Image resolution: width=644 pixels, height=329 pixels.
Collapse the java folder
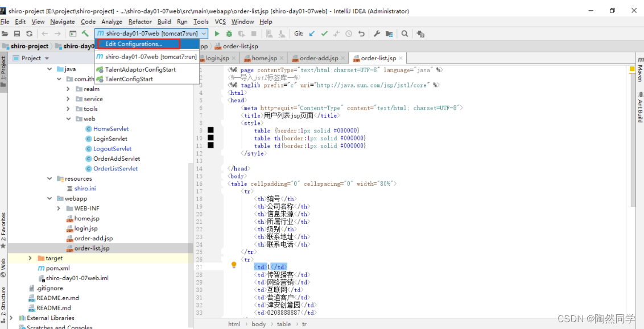coord(49,69)
